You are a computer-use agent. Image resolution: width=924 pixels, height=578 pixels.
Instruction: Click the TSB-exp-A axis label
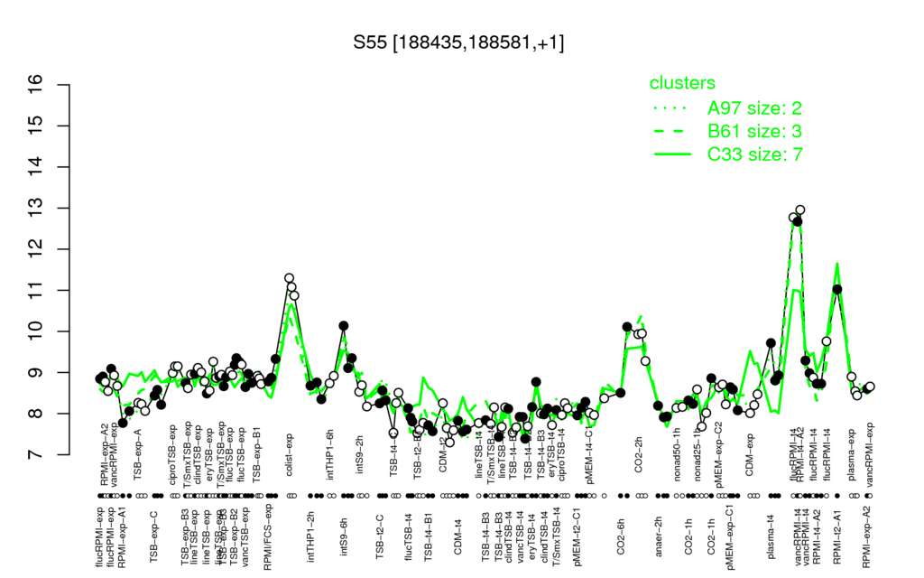click(x=138, y=455)
